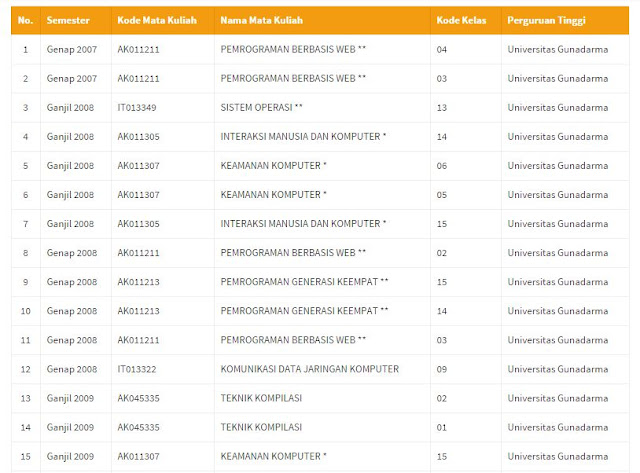The height and width of the screenshot is (473, 640).
Task: Select IT013322 course code
Action: [137, 369]
